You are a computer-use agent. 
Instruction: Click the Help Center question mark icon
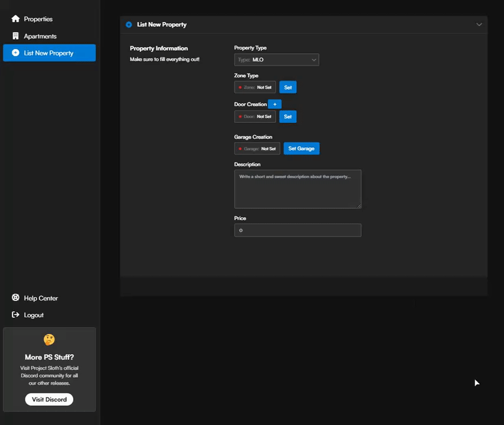click(x=15, y=298)
